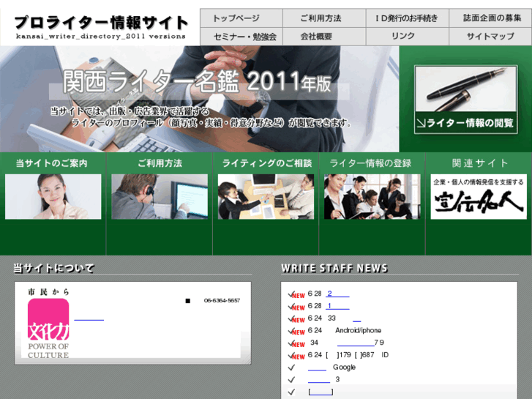Open the 6 28 news link numbered 2
532x399 pixels.
coord(337,294)
